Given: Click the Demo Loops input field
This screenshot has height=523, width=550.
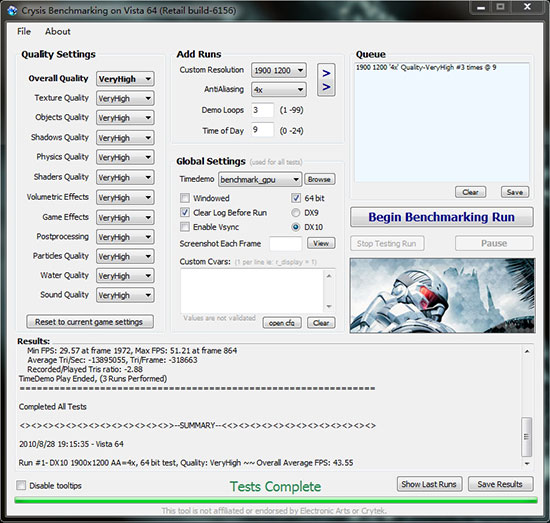Looking at the screenshot, I should (262, 110).
